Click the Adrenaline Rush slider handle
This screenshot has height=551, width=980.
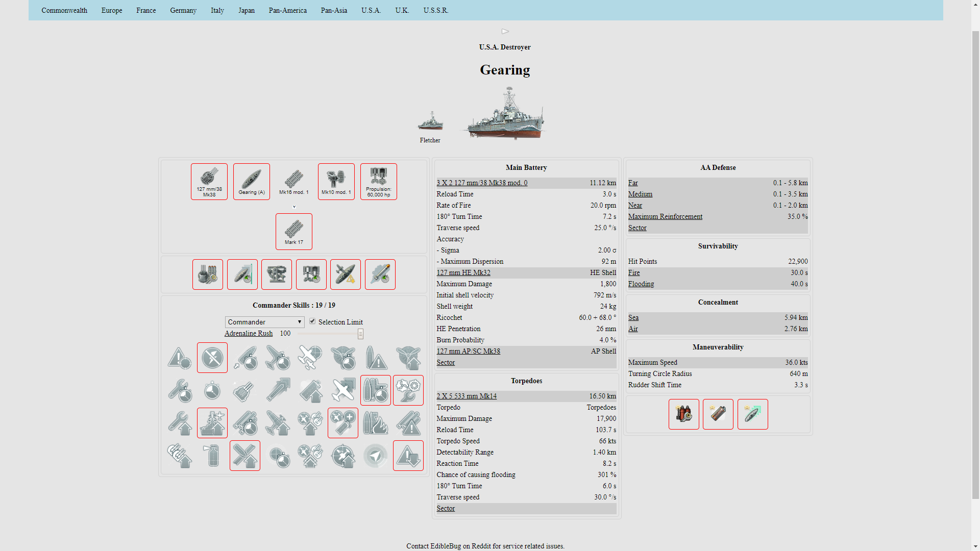tap(360, 334)
